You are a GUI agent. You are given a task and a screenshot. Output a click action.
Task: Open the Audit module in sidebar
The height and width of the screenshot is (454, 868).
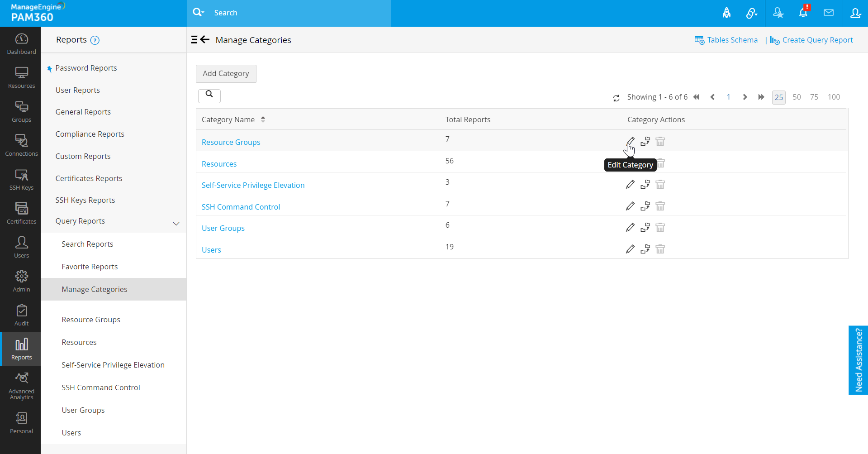point(21,315)
